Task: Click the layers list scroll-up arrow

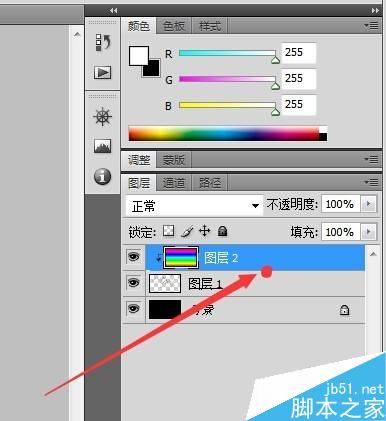Action: (373, 254)
